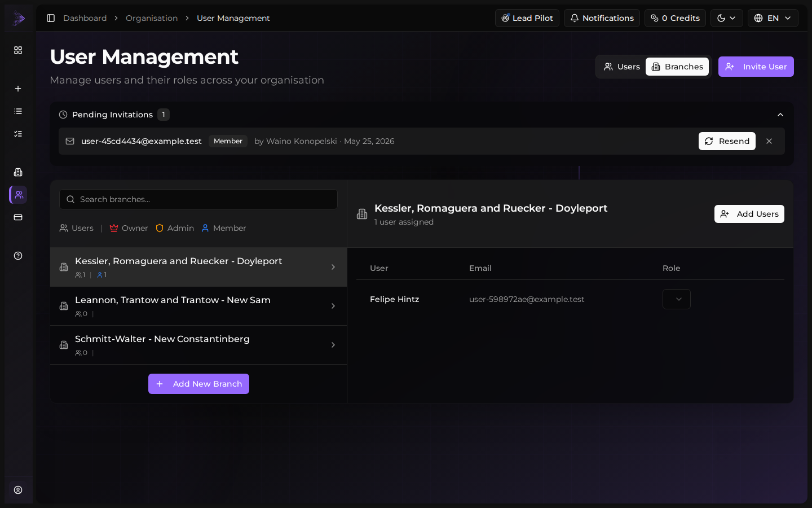
Task: Resend the pending invitation
Action: point(727,141)
